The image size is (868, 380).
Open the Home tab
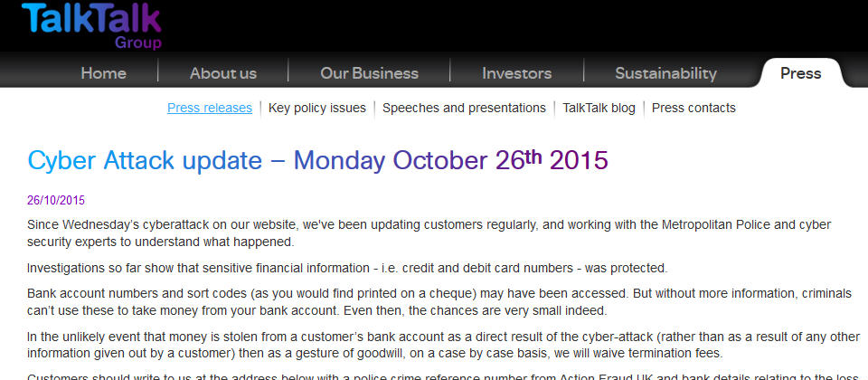click(x=103, y=73)
